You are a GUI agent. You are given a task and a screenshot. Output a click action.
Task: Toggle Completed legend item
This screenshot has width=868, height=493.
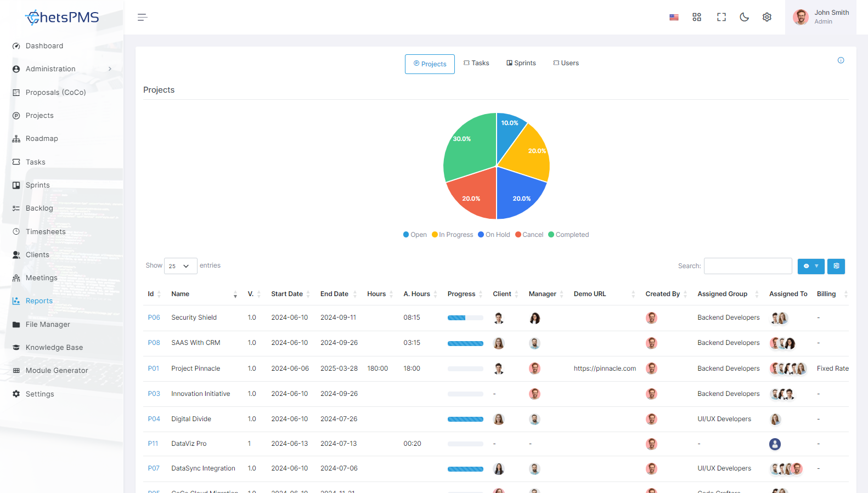[x=568, y=235]
